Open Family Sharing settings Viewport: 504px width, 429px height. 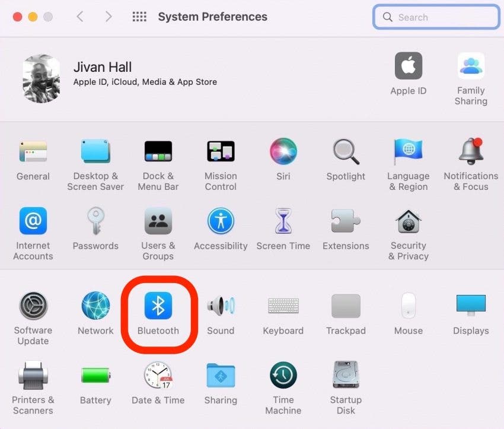point(471,66)
